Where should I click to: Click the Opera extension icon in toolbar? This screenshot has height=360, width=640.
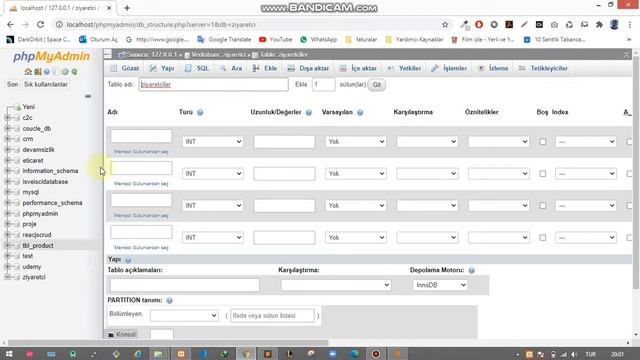pyautogui.click(x=479, y=24)
